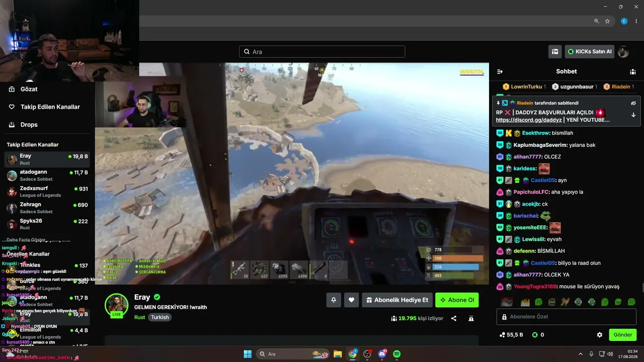Open Eray's live profile avatar
The width and height of the screenshot is (644, 362).
(x=116, y=305)
